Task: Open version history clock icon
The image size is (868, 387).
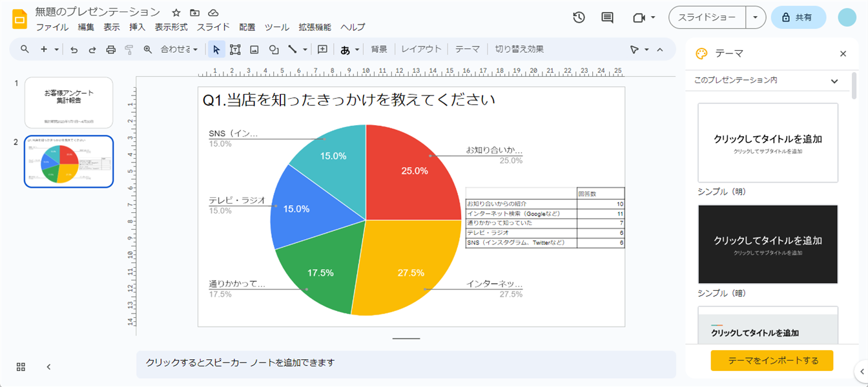Action: pos(579,17)
